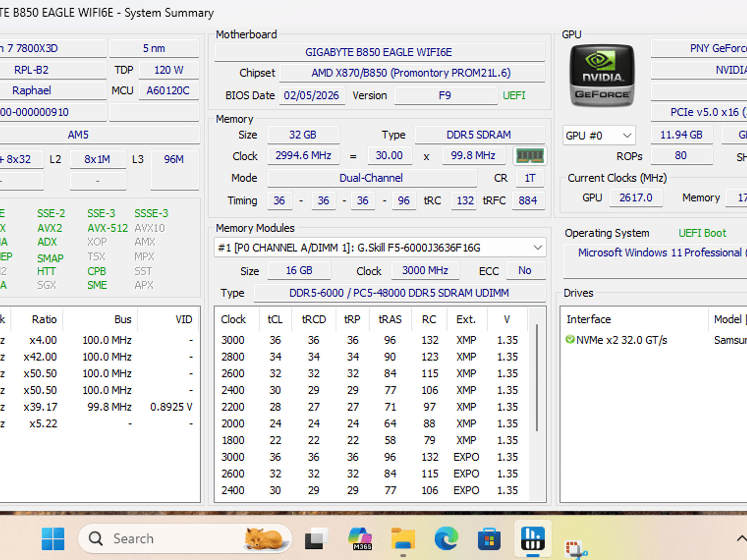Click the Clock column header
Screen dimensions: 747x560
coord(233,319)
